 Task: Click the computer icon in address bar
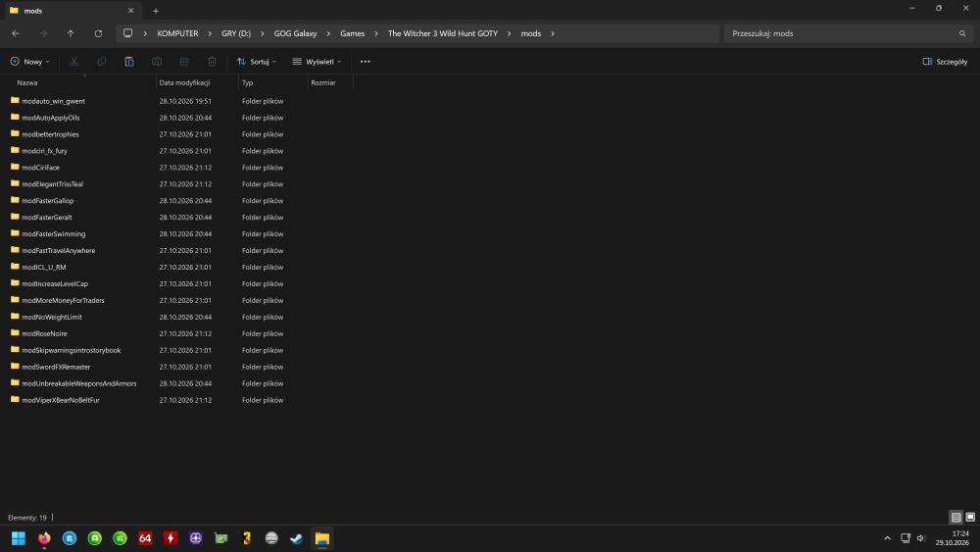point(127,33)
